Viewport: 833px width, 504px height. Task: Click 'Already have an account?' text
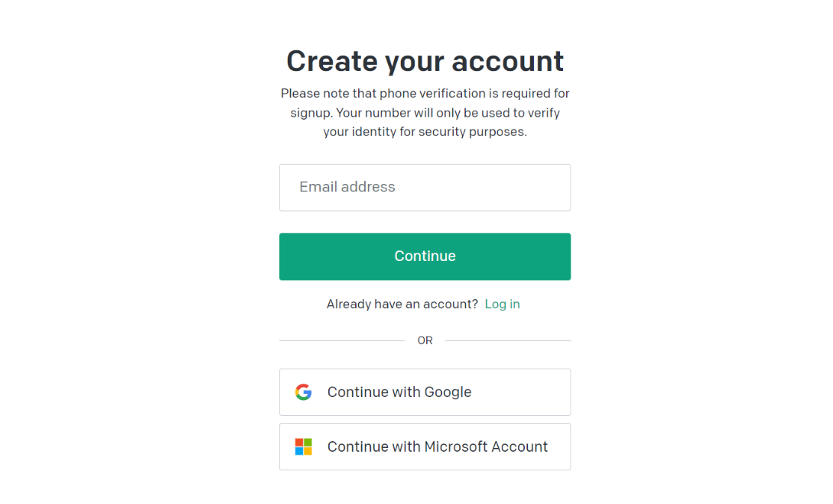point(402,304)
